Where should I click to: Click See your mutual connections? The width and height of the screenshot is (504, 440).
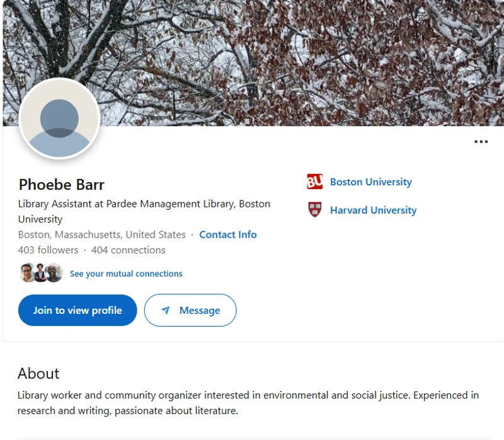pyautogui.click(x=126, y=274)
